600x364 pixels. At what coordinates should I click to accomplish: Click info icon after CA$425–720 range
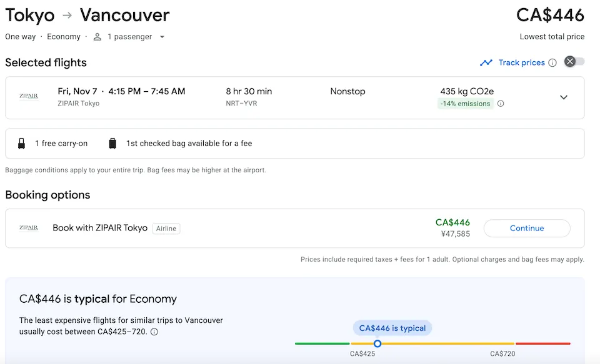[154, 332]
